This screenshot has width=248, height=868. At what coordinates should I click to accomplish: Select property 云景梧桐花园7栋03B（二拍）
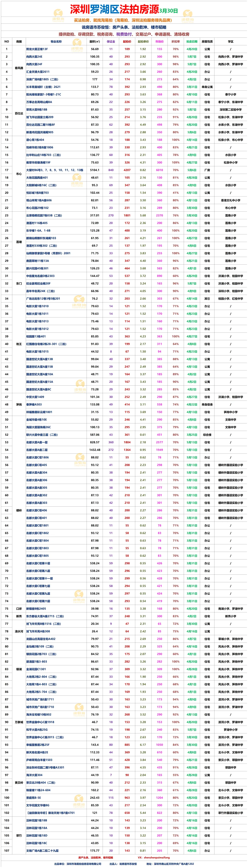[44, 215]
